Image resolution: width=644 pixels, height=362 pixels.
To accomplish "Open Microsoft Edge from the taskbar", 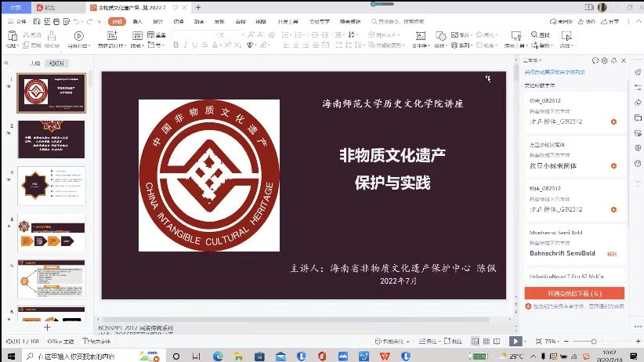I will pos(218,356).
